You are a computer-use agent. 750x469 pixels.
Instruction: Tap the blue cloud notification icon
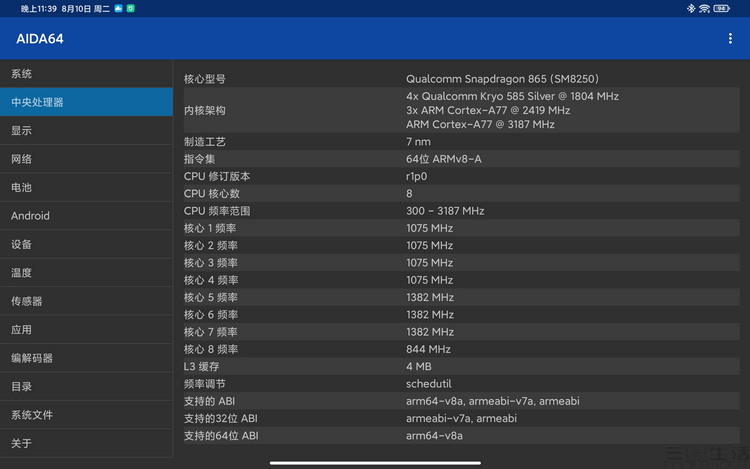pyautogui.click(x=118, y=8)
